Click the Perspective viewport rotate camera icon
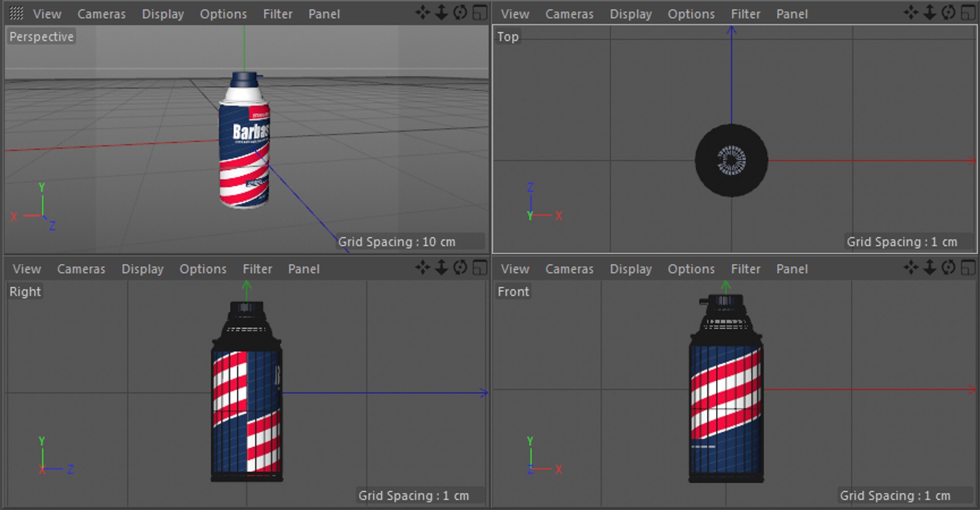This screenshot has height=510, width=980. (x=460, y=12)
